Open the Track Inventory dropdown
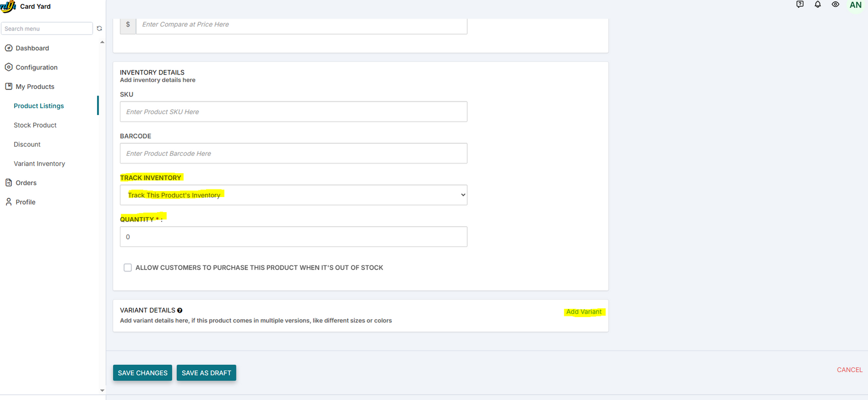Image resolution: width=868 pixels, height=400 pixels. [x=293, y=195]
